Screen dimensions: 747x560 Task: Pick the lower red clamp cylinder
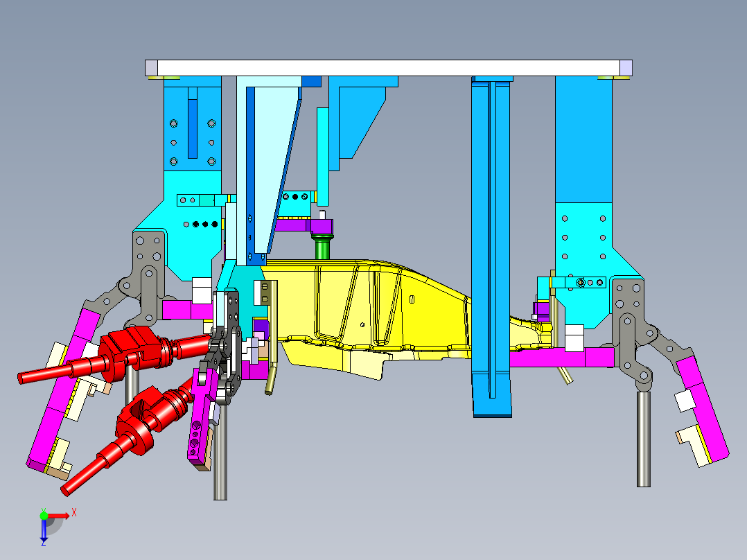click(x=129, y=434)
